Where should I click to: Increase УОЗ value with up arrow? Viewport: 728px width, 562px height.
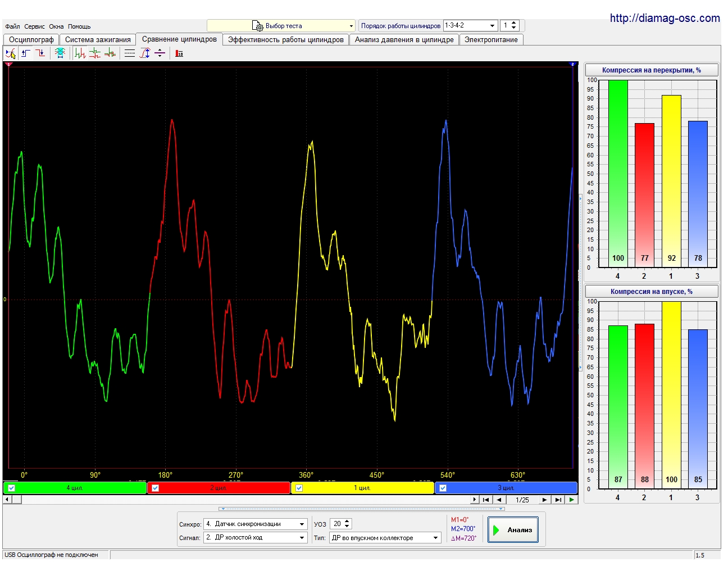click(347, 521)
